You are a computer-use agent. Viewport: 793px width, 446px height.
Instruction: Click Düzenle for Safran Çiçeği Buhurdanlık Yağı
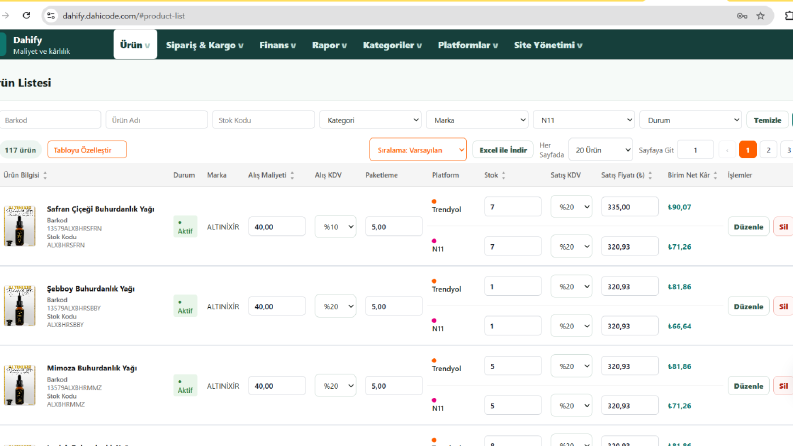pos(748,227)
